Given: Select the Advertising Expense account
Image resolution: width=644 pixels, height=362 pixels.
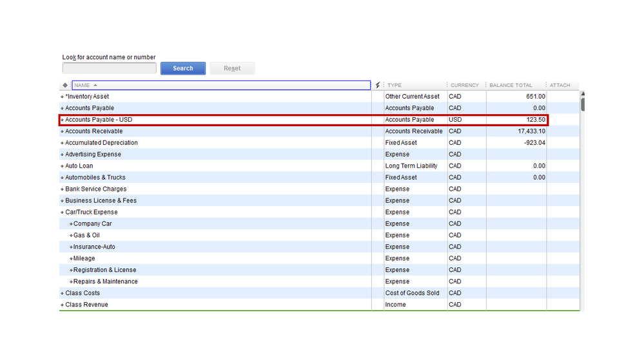Looking at the screenshot, I should click(x=320, y=155).
